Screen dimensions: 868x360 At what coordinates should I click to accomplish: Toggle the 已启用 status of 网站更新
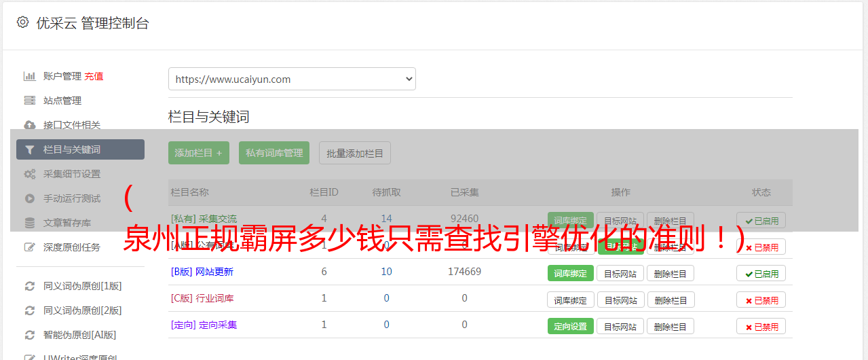tap(761, 273)
